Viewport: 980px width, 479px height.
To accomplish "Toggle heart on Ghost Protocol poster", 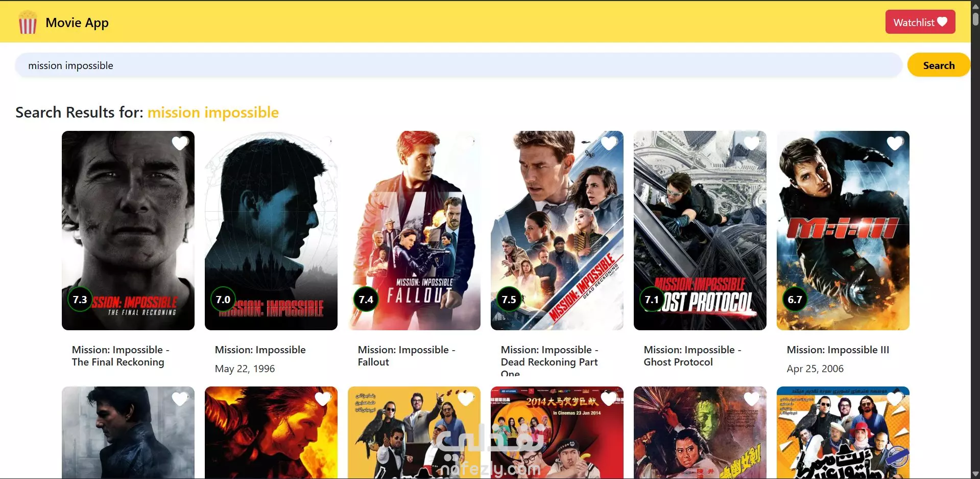I will click(x=752, y=144).
